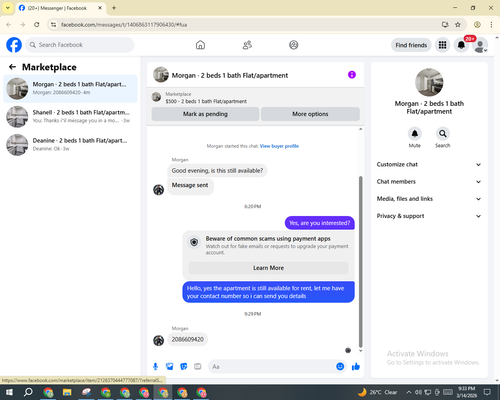Select "Good evening, is this still available?" message
500x400 pixels.
point(217,171)
